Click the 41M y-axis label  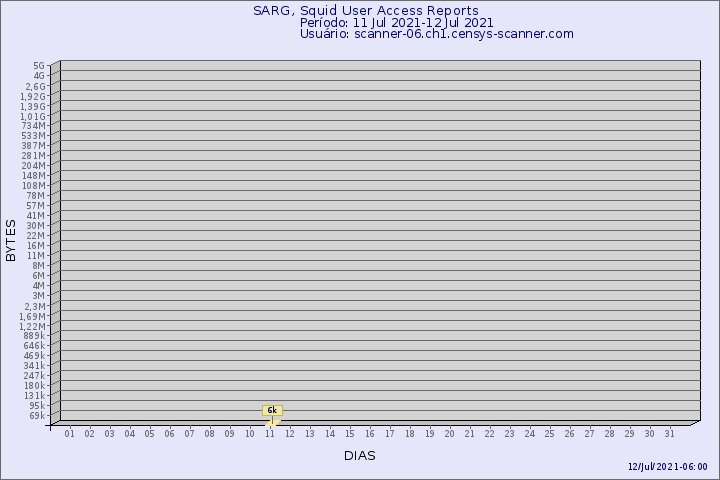tap(36, 216)
